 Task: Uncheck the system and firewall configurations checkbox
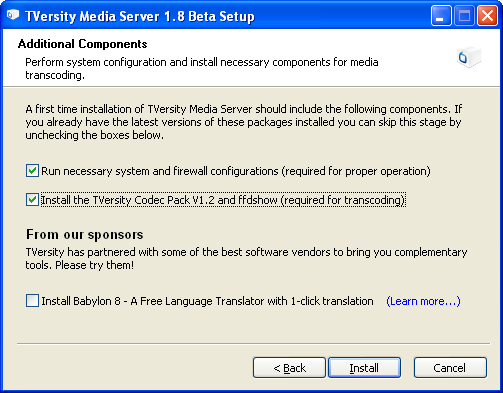(x=32, y=171)
